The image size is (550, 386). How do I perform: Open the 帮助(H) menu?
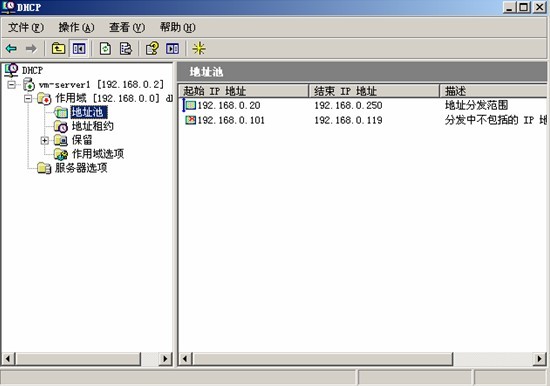pos(177,27)
